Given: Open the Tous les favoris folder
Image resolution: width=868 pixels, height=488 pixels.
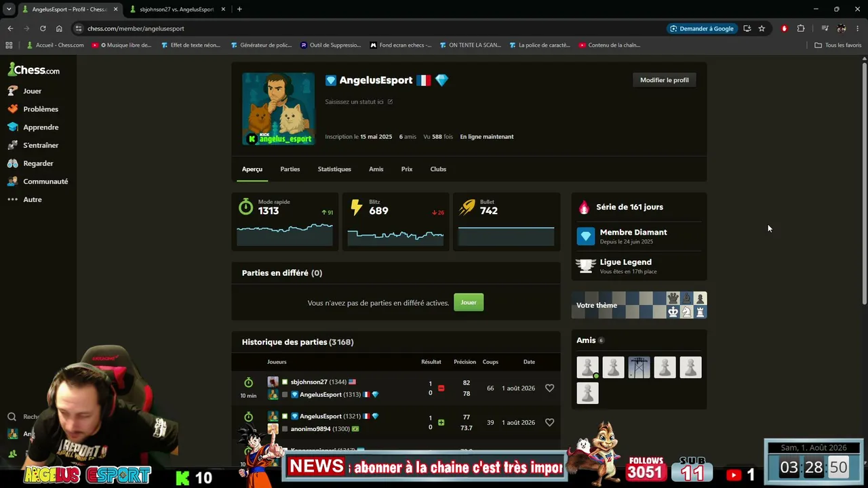Looking at the screenshot, I should (x=838, y=45).
